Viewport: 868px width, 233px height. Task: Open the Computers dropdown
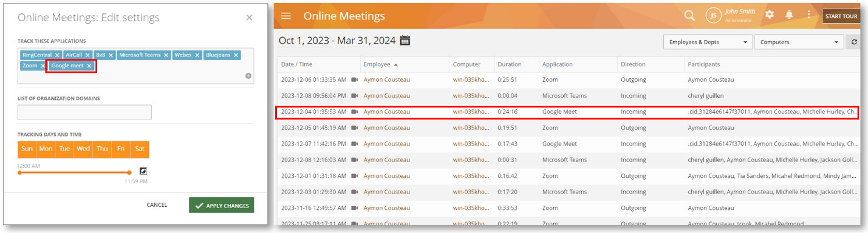click(799, 42)
